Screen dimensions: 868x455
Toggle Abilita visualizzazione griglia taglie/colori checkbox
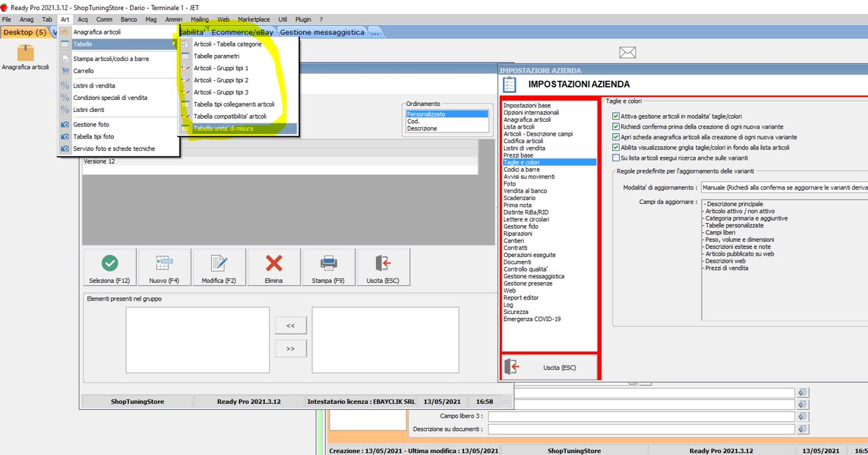(x=616, y=148)
